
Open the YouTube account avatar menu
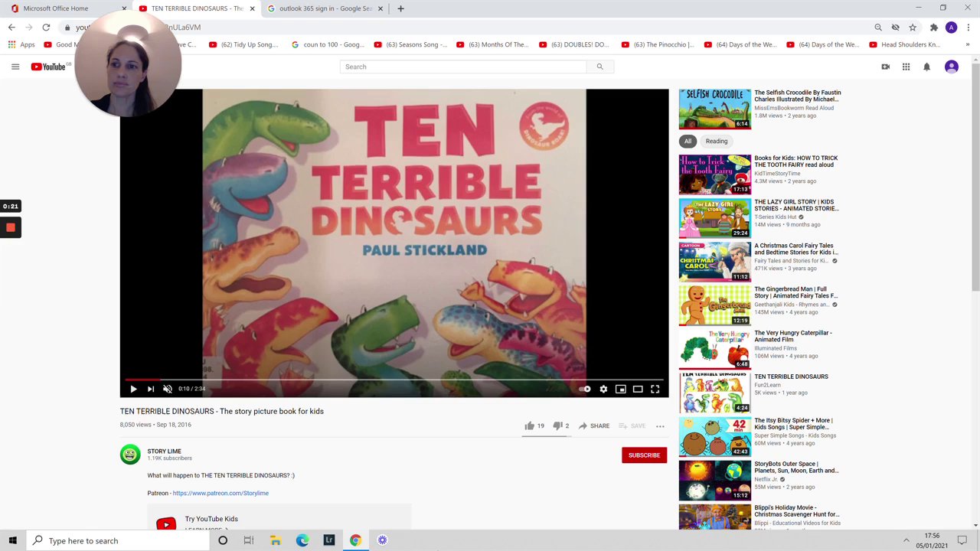coord(952,67)
